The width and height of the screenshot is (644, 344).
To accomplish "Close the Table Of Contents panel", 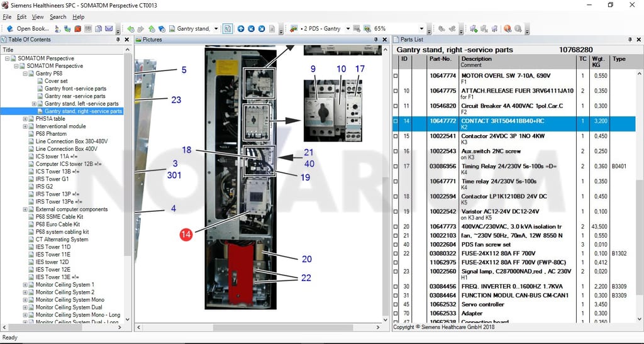I will pos(126,40).
